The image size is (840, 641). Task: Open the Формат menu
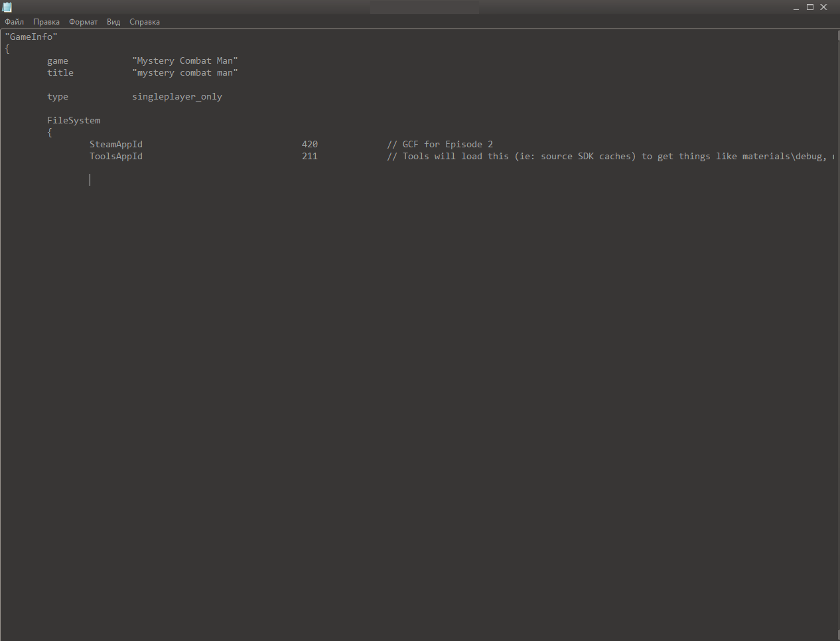click(x=83, y=22)
